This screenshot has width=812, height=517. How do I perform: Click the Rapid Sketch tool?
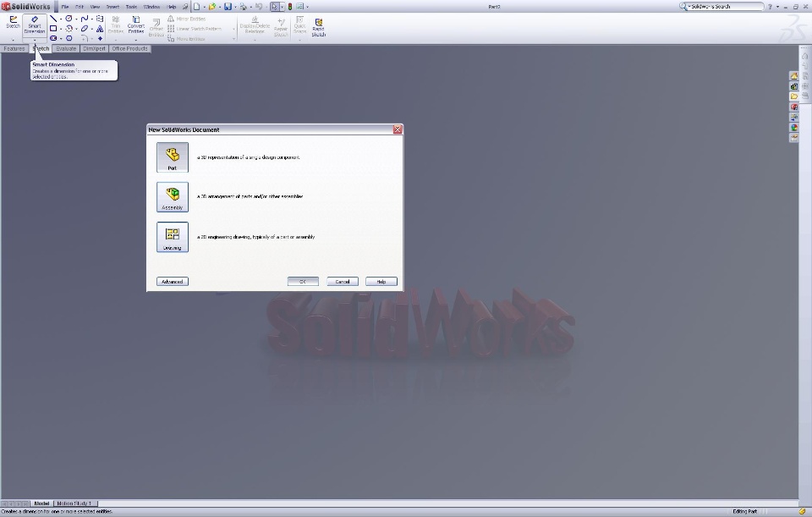coord(319,27)
